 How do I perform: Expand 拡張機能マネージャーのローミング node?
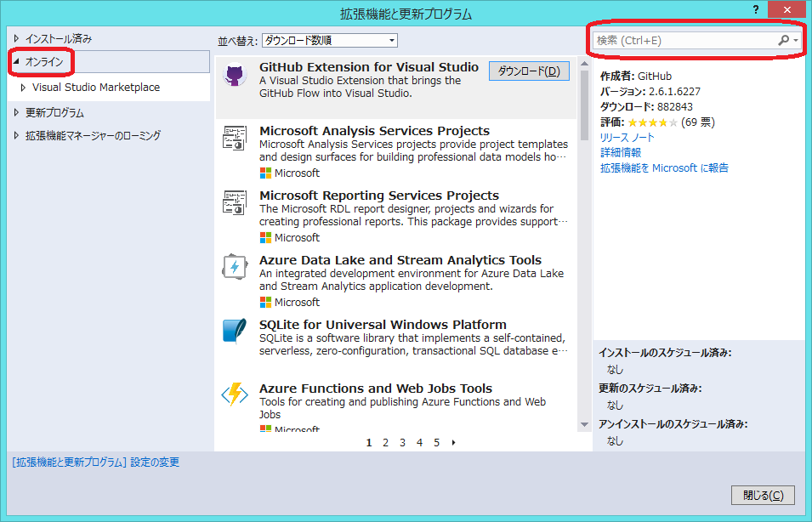16,136
